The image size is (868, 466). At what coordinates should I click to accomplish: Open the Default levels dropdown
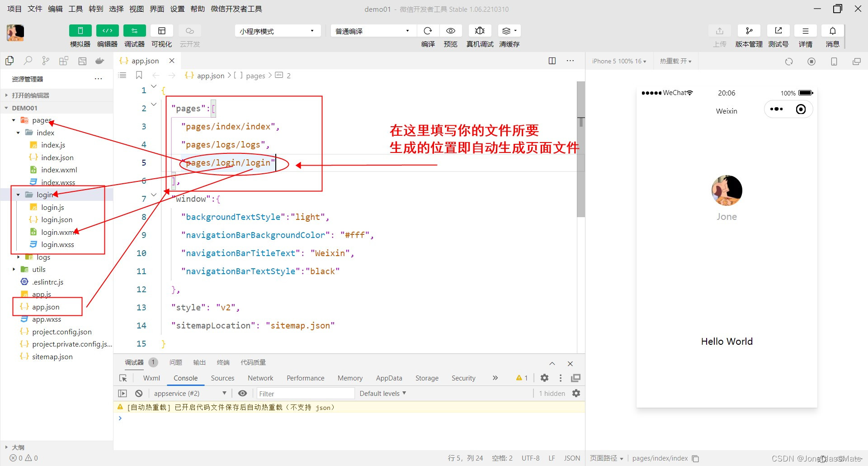tap(383, 393)
